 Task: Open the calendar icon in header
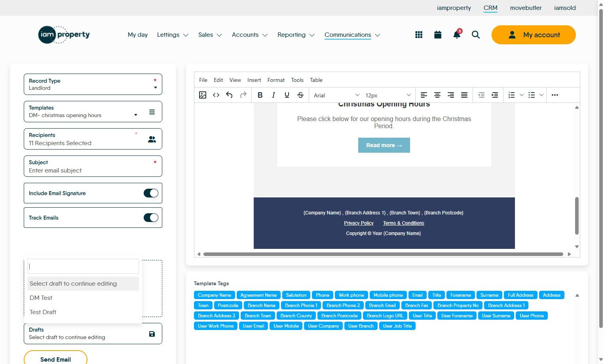pyautogui.click(x=438, y=35)
